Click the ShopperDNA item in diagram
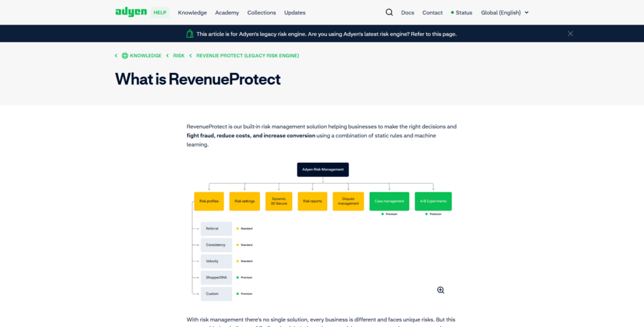The image size is (644, 327). pos(216,277)
